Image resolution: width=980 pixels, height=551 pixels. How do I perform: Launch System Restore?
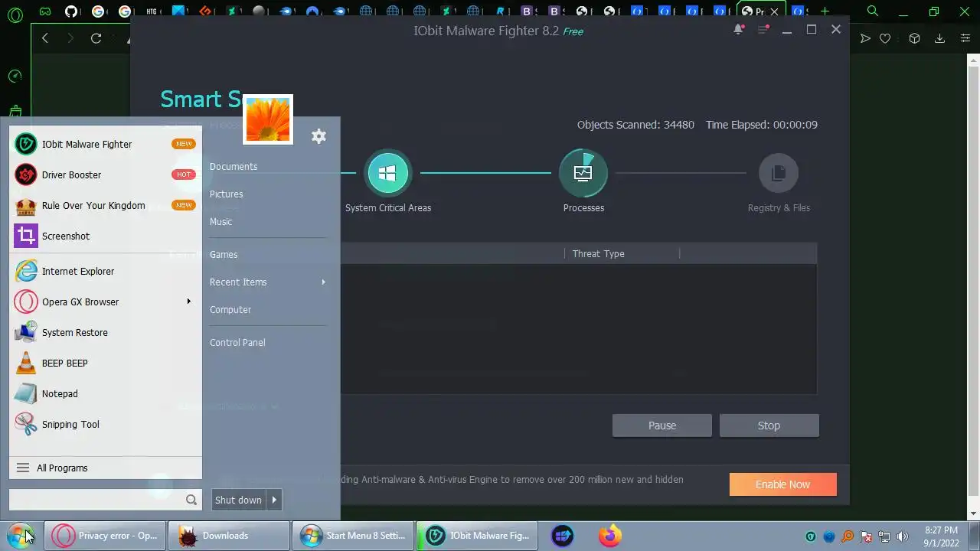pos(106,332)
